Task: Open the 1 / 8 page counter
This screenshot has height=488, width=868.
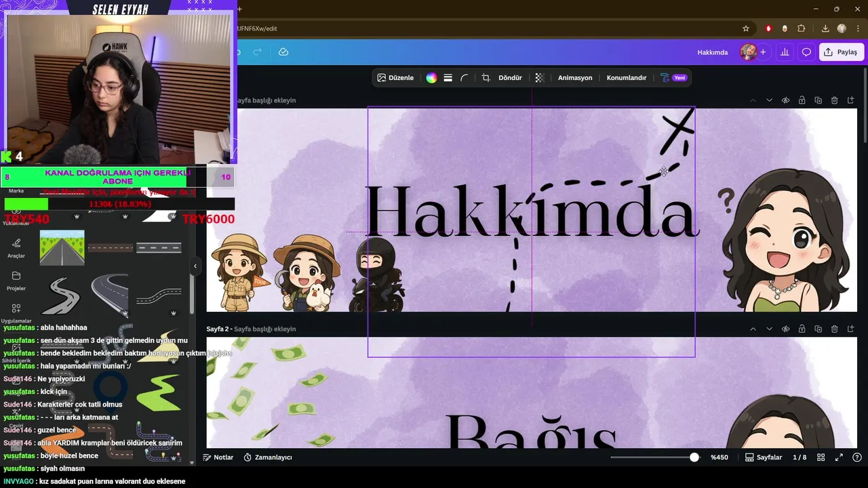Action: (800, 457)
